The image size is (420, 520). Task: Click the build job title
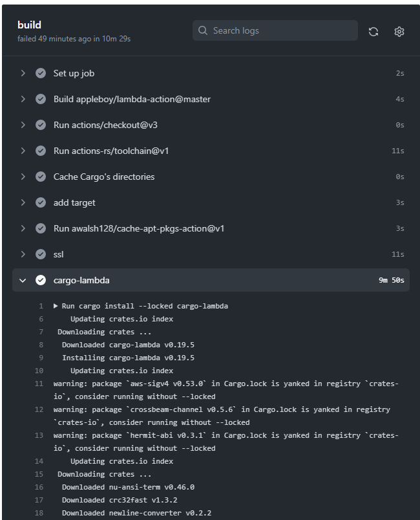29,25
